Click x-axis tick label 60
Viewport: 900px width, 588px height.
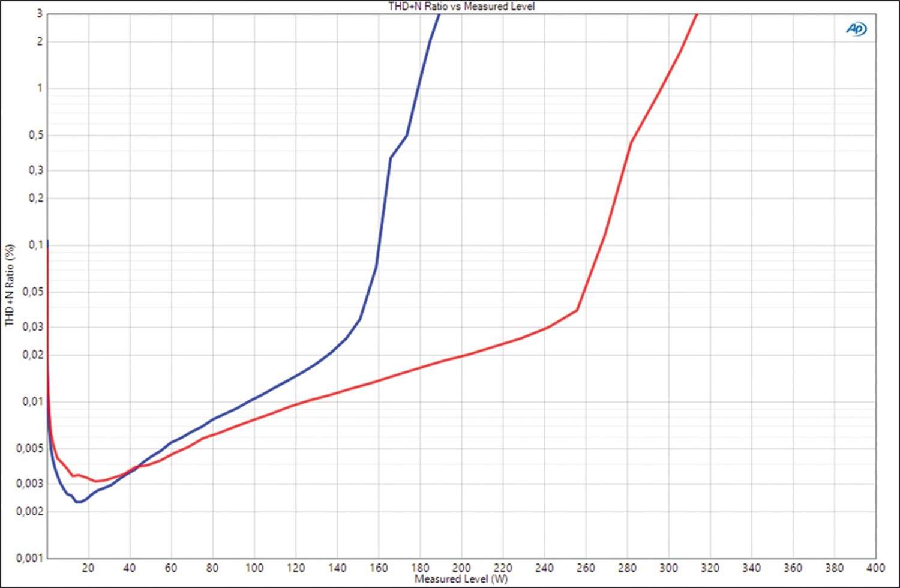point(171,568)
